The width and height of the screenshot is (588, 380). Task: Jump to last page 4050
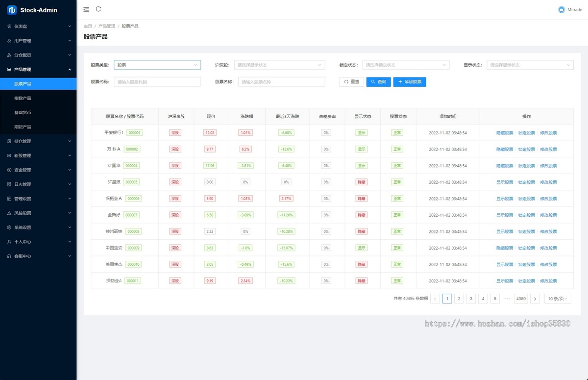pyautogui.click(x=521, y=299)
